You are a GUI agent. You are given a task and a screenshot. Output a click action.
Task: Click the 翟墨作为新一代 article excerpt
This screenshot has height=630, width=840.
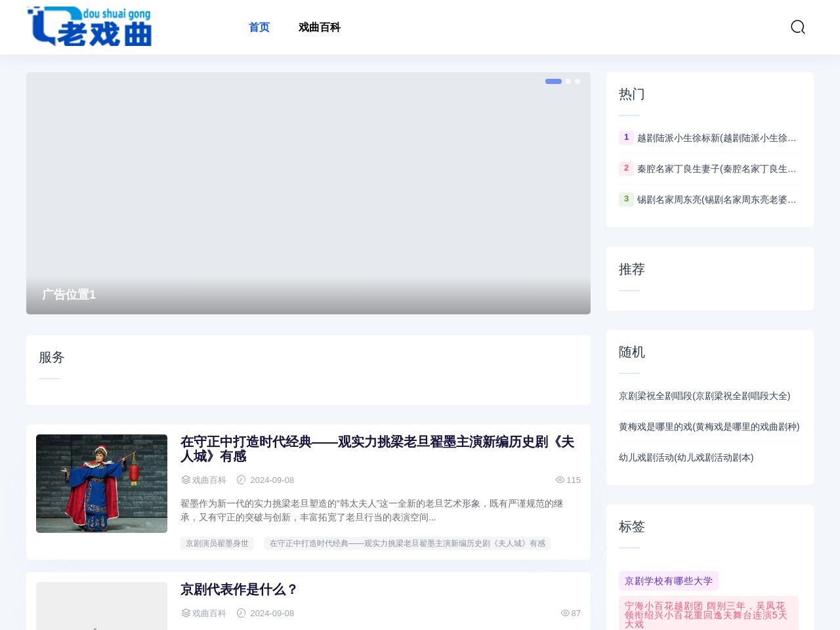click(373, 511)
